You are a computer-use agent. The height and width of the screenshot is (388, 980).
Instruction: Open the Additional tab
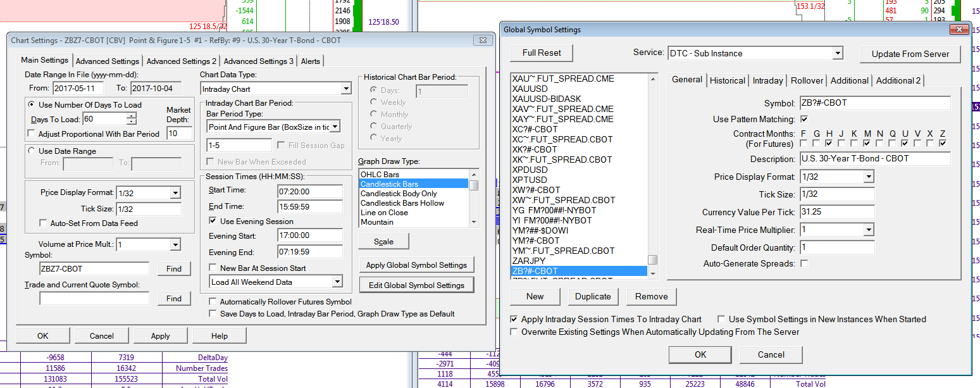tap(849, 80)
